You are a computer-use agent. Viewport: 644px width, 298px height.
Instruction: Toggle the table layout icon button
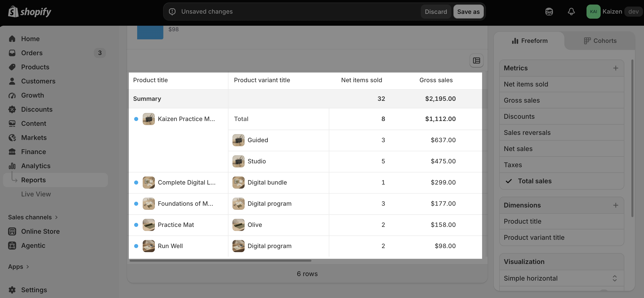tap(477, 61)
